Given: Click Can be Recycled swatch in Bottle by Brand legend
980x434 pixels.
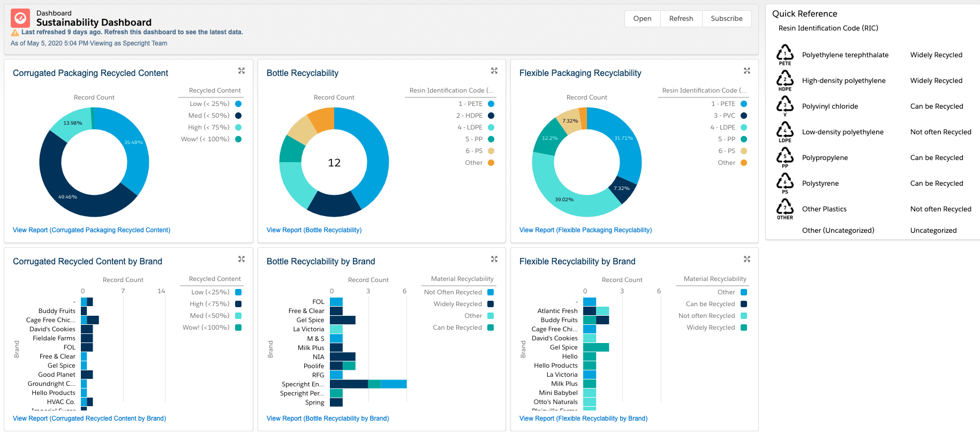Looking at the screenshot, I should pyautogui.click(x=491, y=328).
